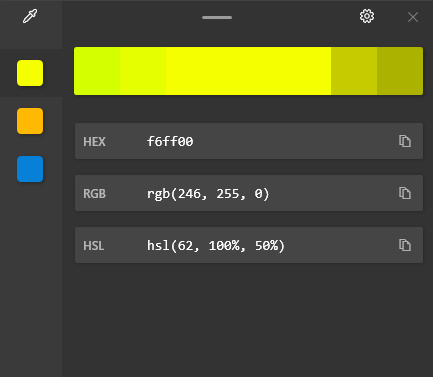Select the yellow color in history
This screenshot has height=377, width=433.
click(30, 73)
